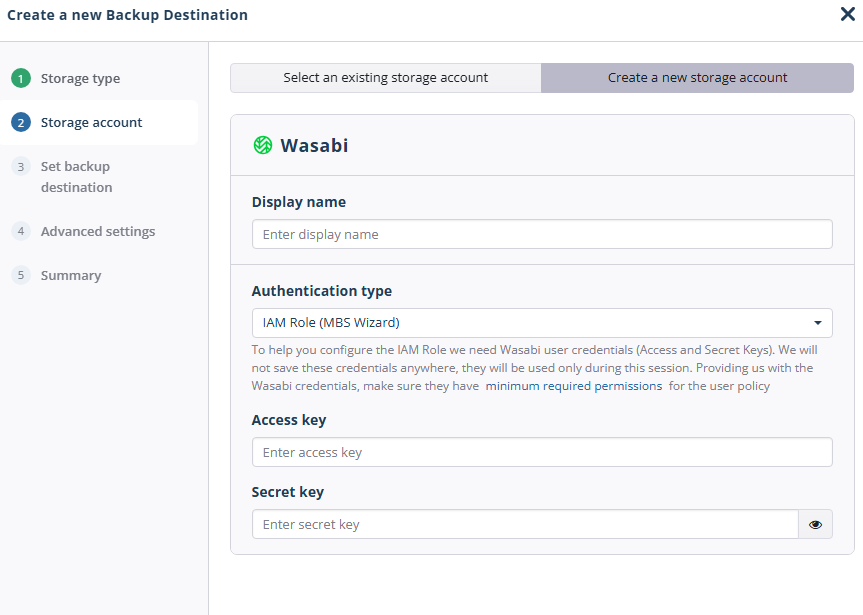863x615 pixels.
Task: Click the Wasabi logo icon
Action: pyautogui.click(x=263, y=145)
